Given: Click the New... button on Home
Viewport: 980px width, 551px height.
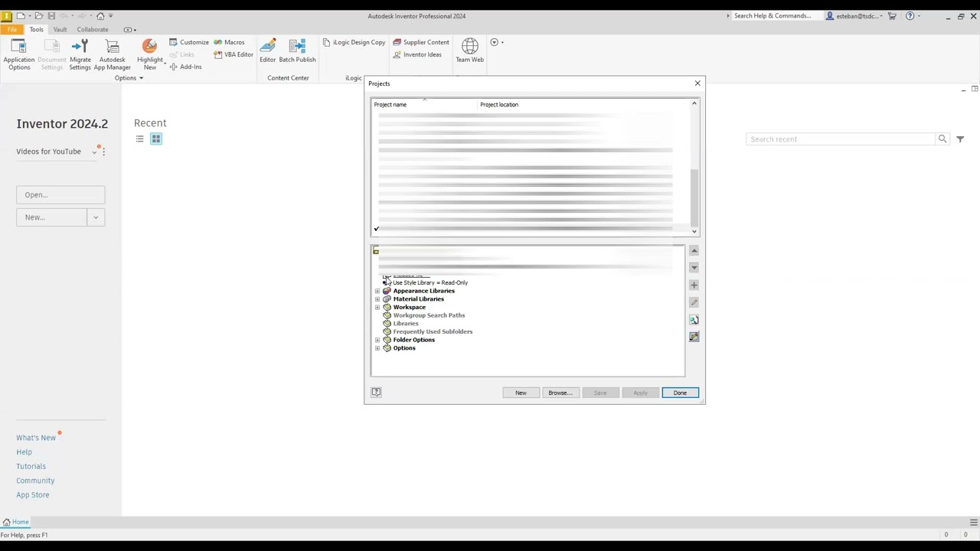Looking at the screenshot, I should (x=51, y=217).
